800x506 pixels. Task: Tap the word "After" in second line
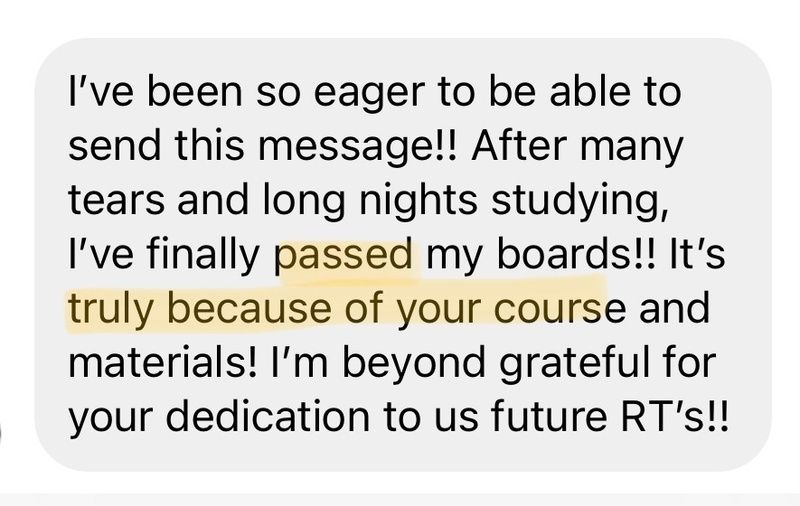[519, 145]
